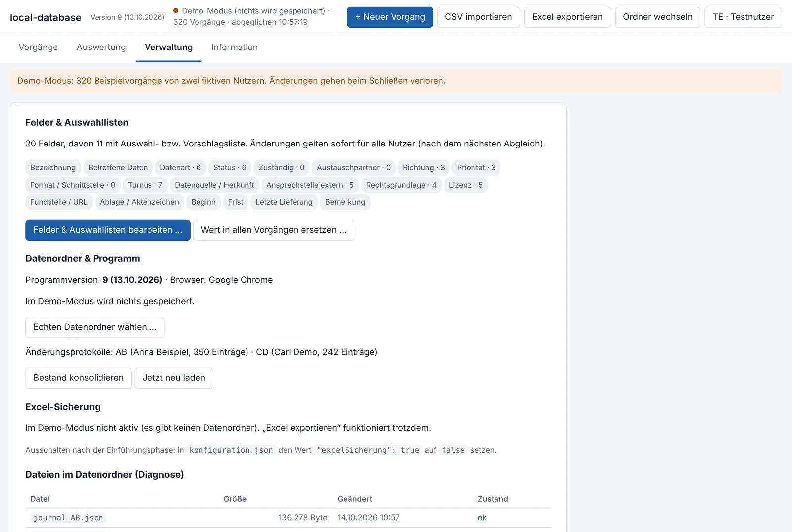Image resolution: width=792 pixels, height=532 pixels.
Task: Click the Geändert column header
Action: pos(355,499)
